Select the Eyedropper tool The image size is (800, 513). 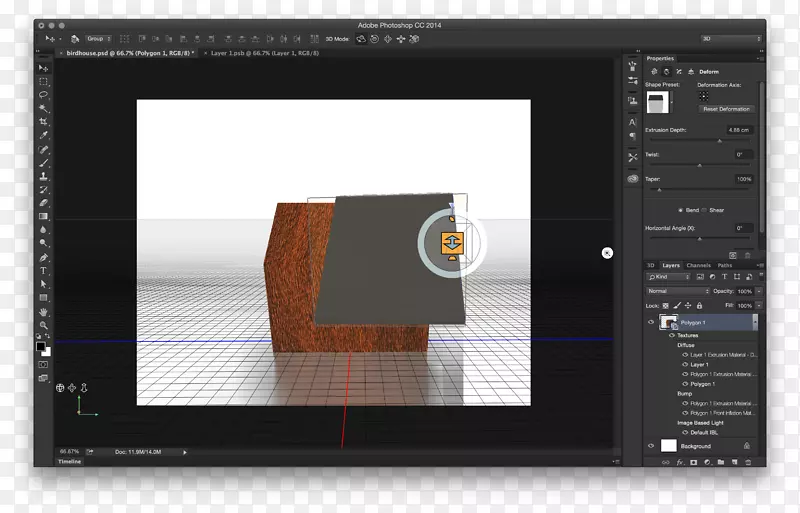point(44,135)
